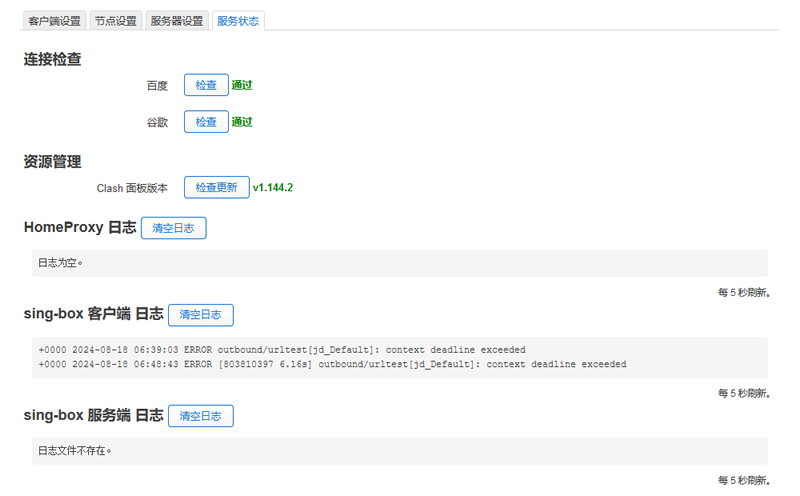Click the 谷歌 label
The image size is (800, 496).
[x=157, y=122]
